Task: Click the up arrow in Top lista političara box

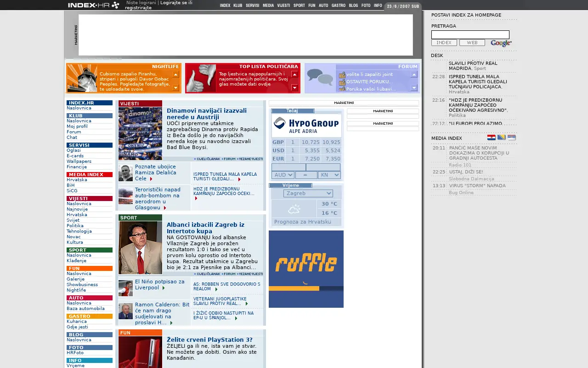Action: (295, 75)
